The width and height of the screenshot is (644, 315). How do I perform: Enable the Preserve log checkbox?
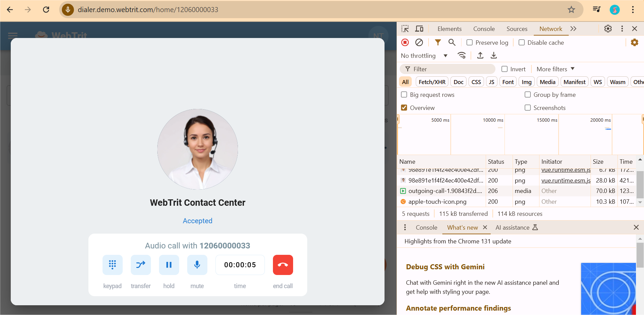pos(470,42)
